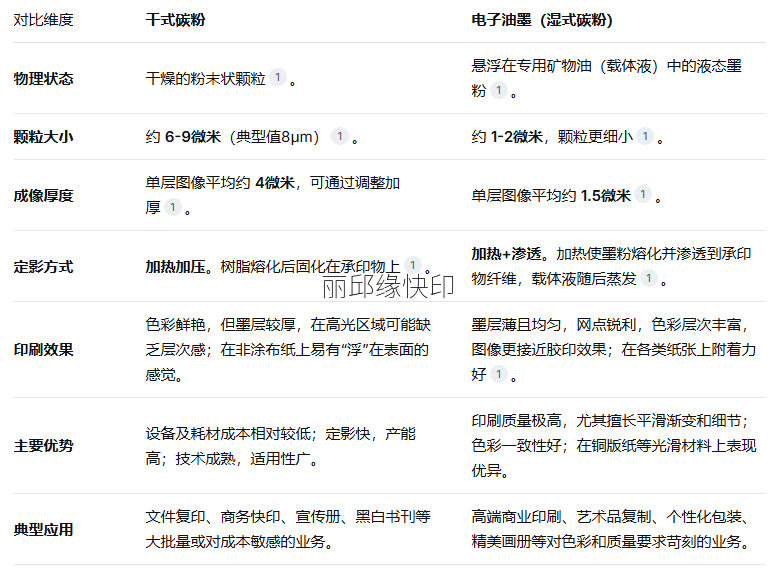This screenshot has height=573, width=773.
Task: Click citation badge after 典型值8μm
Action: pos(340,136)
